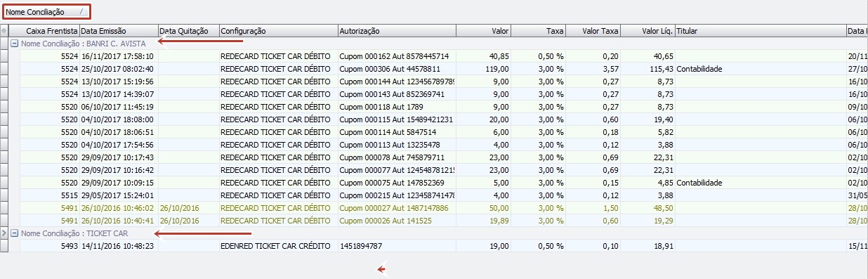Click the Valor Líq. cell 48,50

click(x=647, y=207)
